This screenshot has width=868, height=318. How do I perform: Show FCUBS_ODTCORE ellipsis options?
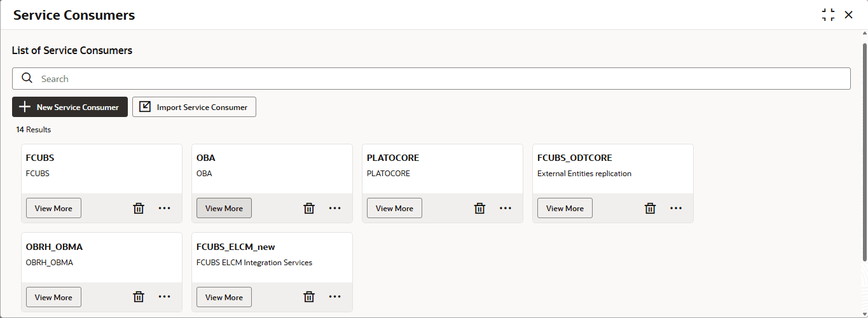pyautogui.click(x=676, y=208)
